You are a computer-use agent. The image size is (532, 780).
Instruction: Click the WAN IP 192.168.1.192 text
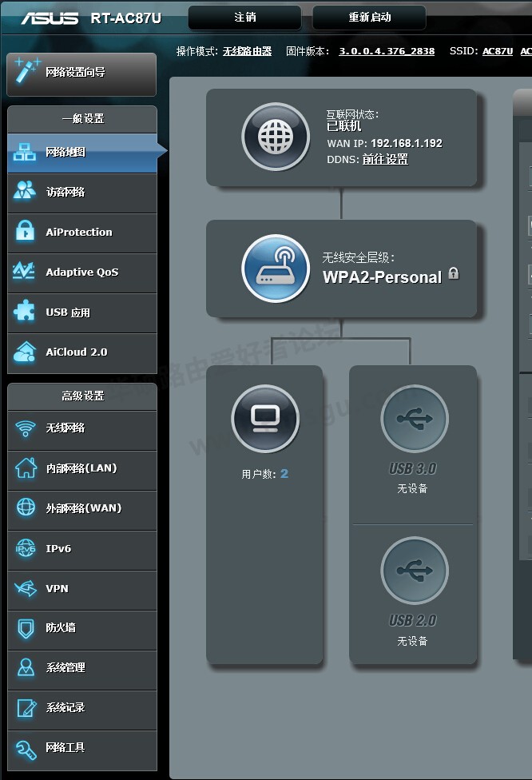point(384,143)
